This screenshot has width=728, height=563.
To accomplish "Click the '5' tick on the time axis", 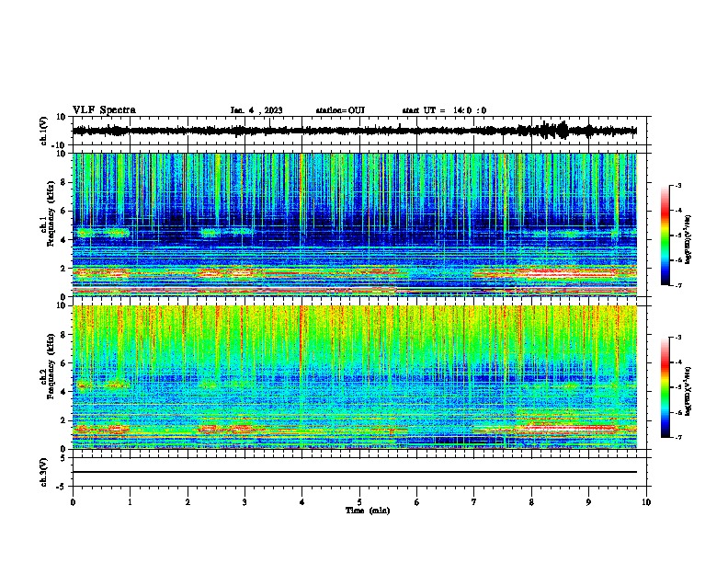I will tap(359, 502).
